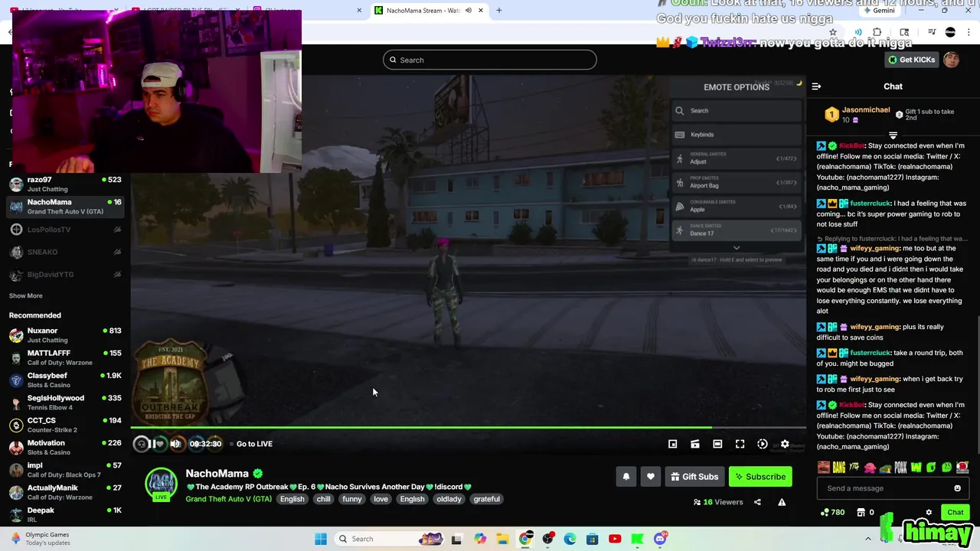Share the stream via share icon
The height and width of the screenshot is (551, 980).
(757, 502)
